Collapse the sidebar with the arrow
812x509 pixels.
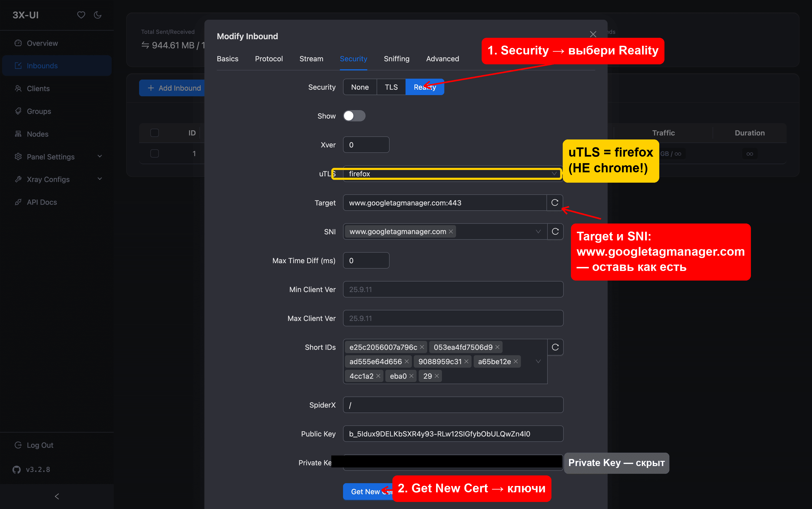click(57, 496)
